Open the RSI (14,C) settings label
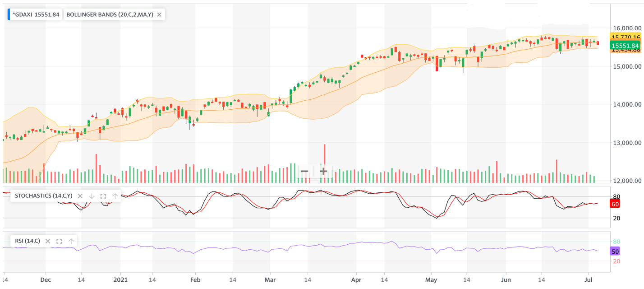Screen dimensions: 644x289 pyautogui.click(x=28, y=241)
